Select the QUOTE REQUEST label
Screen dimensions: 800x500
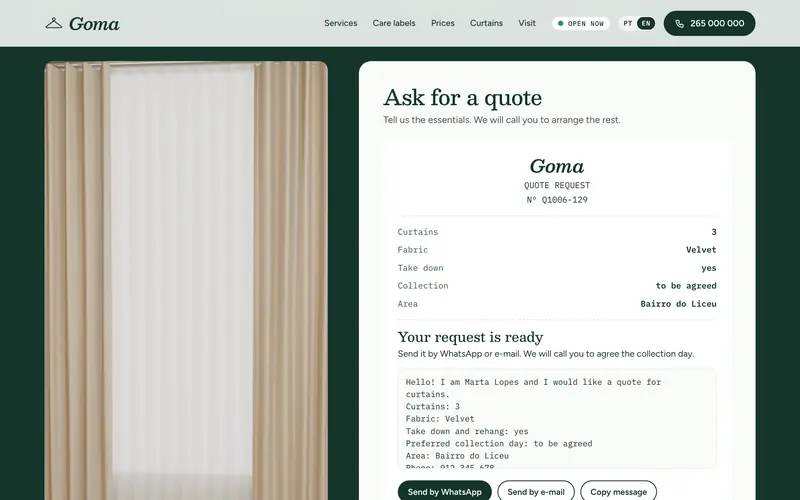coord(557,185)
